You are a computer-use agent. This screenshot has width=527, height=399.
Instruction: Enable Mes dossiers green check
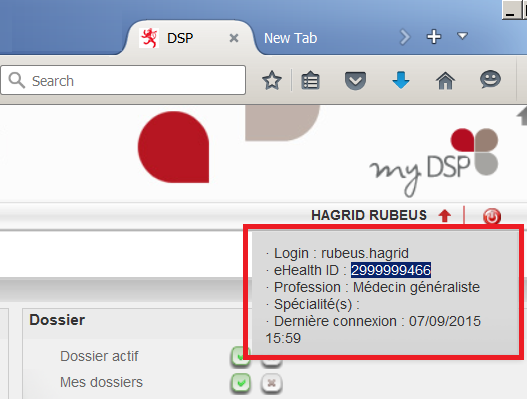point(241,383)
